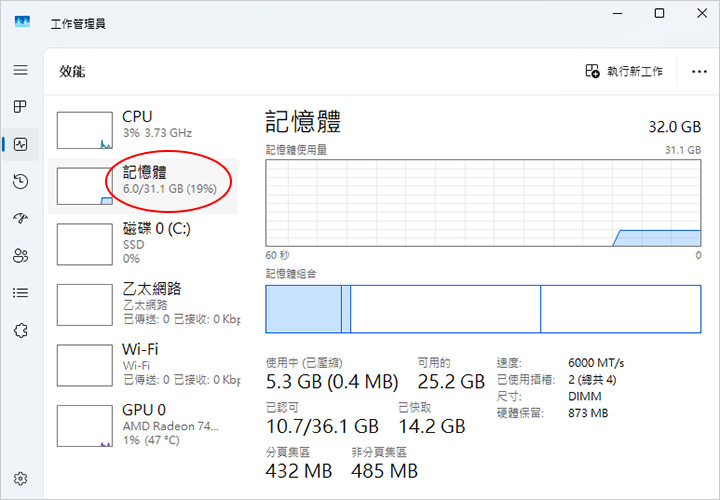Image resolution: width=720 pixels, height=500 pixels.
Task: Select the 記憶體 performance entry
Action: pos(142,186)
